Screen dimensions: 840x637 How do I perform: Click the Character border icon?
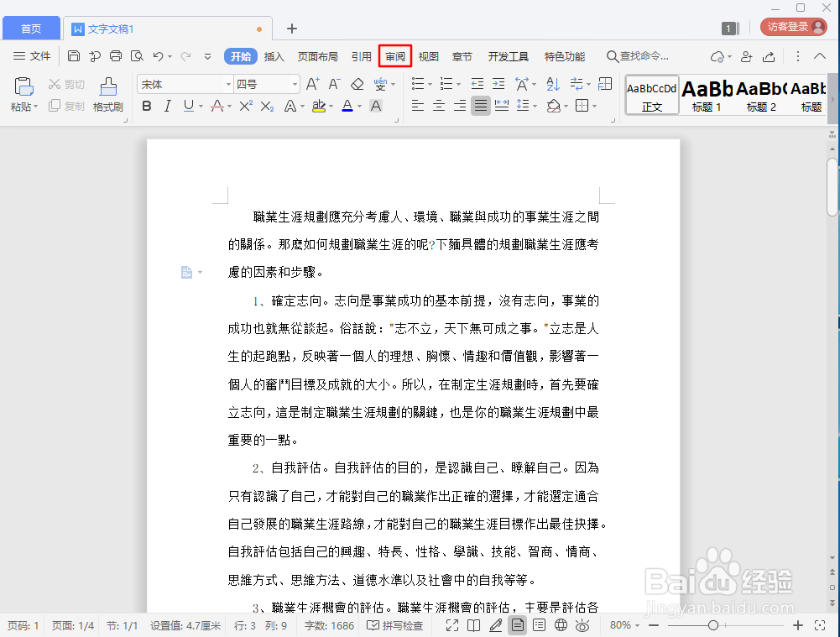point(376,106)
